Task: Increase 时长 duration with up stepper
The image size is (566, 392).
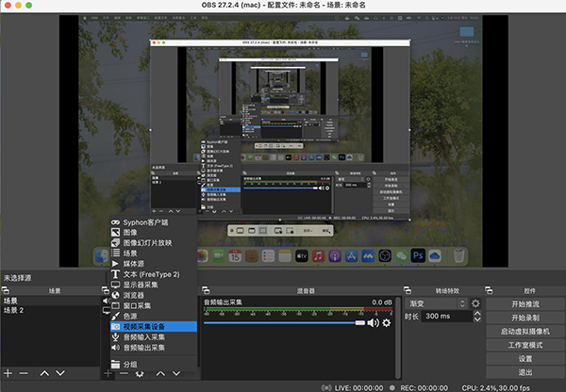Action: pos(477,314)
